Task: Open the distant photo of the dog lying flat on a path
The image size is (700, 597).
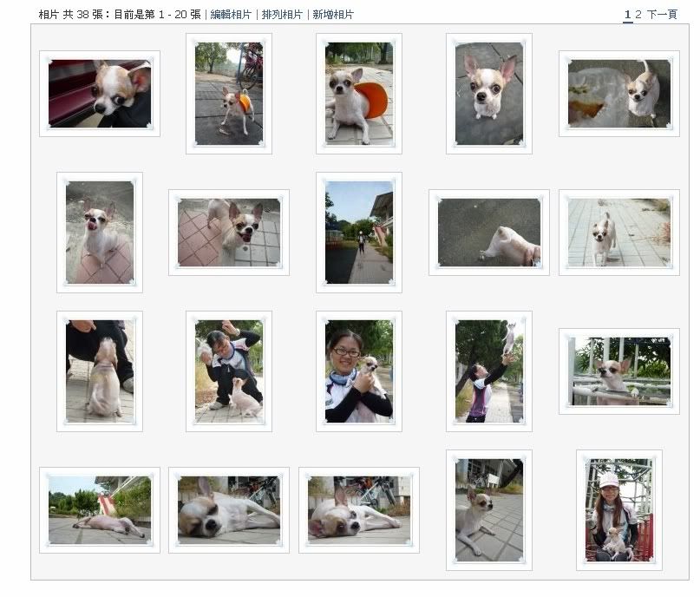Action: coord(100,510)
